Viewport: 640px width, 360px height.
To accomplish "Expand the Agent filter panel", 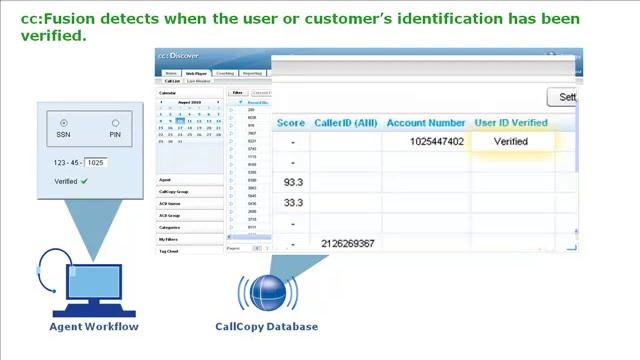I will click(190, 180).
